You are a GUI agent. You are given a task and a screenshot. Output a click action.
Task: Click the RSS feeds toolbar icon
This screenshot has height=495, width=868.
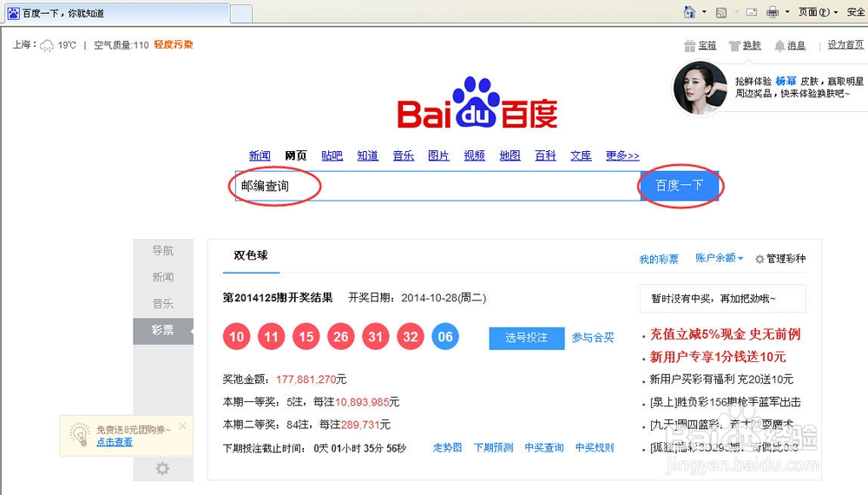(720, 12)
